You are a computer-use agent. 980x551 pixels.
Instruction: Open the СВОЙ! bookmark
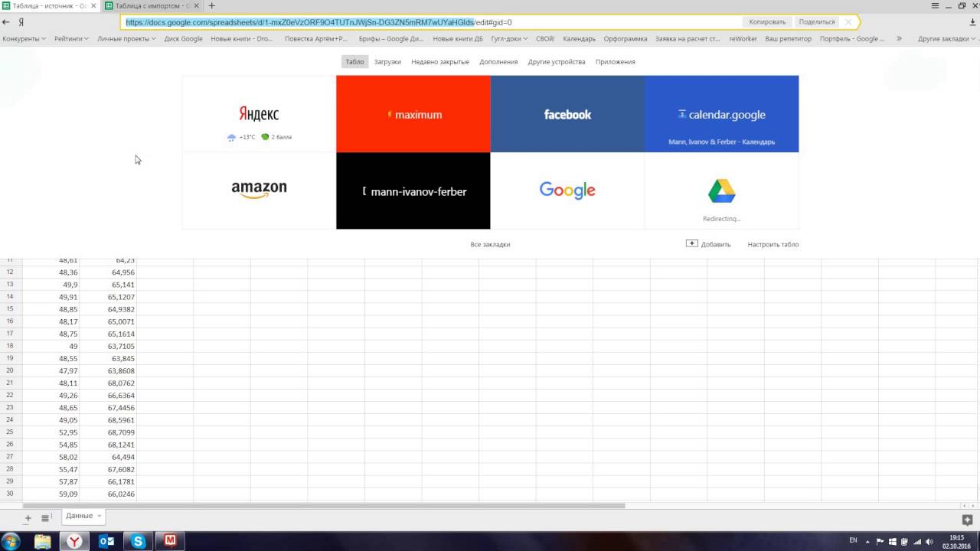545,38
